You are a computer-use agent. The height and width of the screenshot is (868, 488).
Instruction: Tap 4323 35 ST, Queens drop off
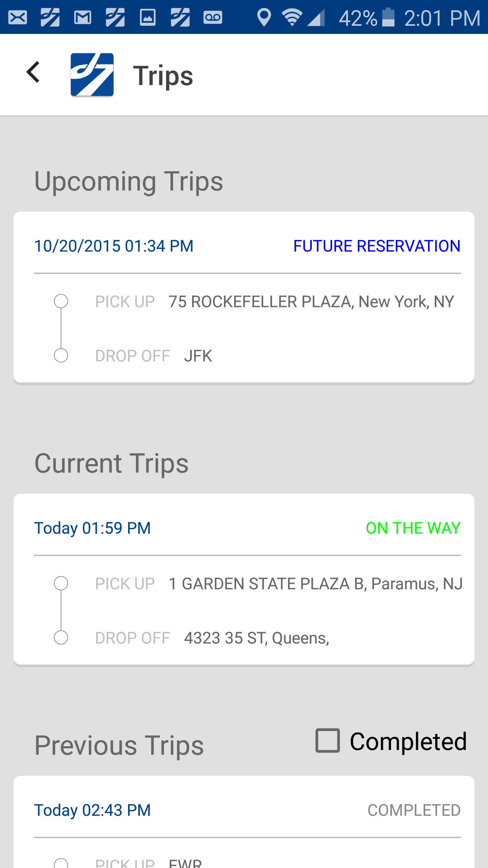tap(257, 638)
